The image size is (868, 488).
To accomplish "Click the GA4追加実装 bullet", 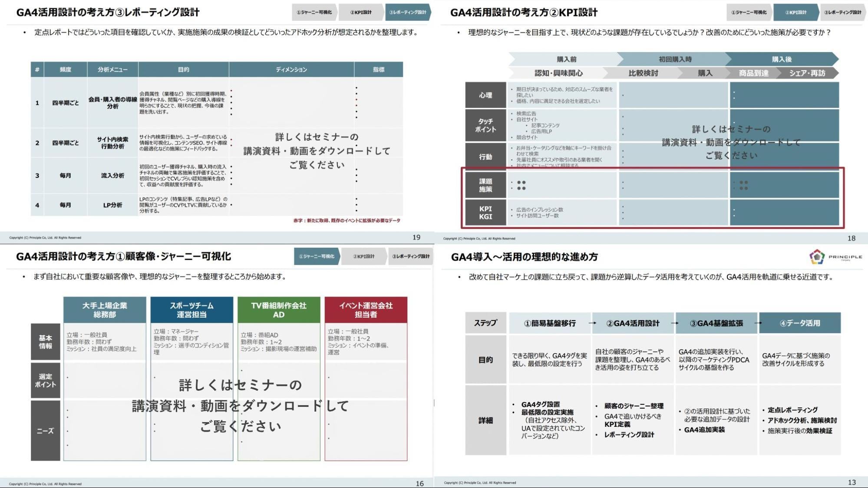I will [x=704, y=430].
